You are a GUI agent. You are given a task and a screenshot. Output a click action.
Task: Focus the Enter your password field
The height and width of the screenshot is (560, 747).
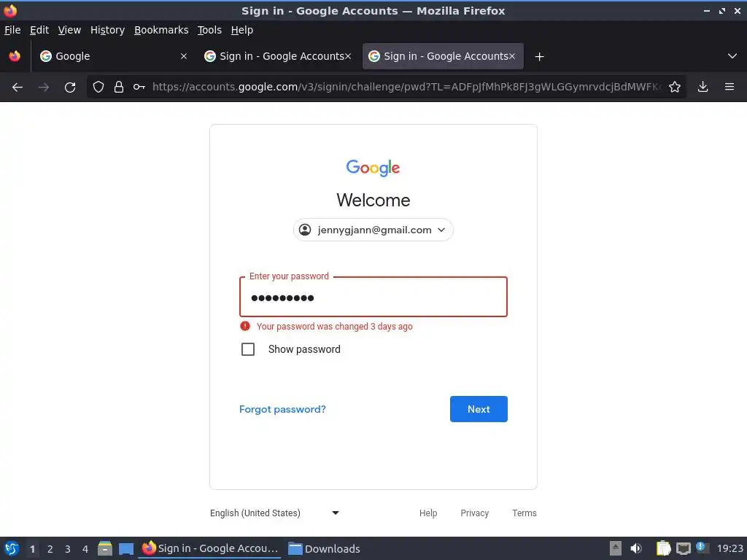[x=373, y=297]
